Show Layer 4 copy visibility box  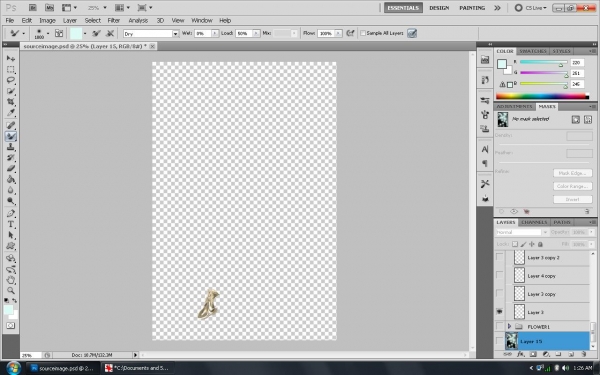point(499,275)
